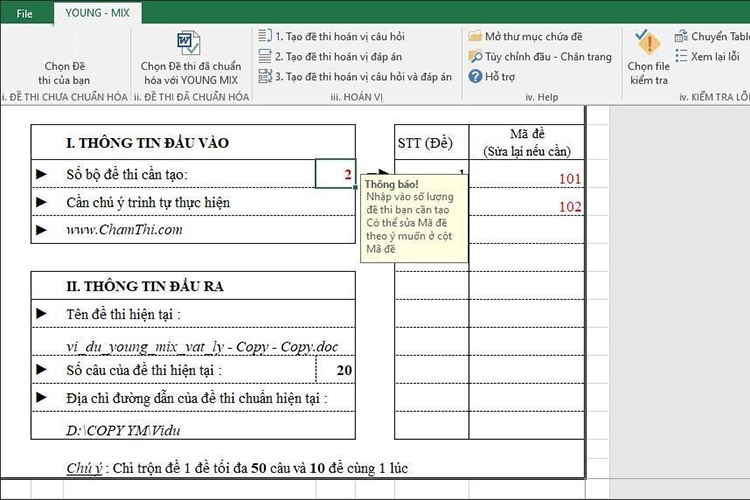Select the cell showing 20 questions
The height and width of the screenshot is (500, 750).
(x=336, y=370)
